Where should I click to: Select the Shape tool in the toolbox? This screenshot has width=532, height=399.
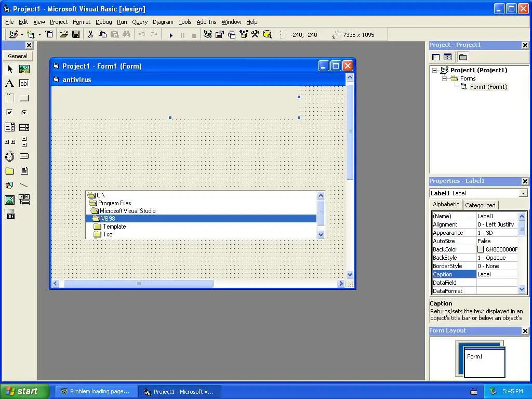coord(10,185)
